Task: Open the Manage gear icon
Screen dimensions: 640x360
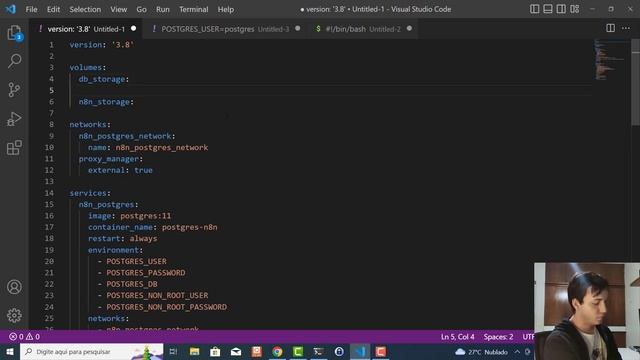Action: [x=14, y=315]
